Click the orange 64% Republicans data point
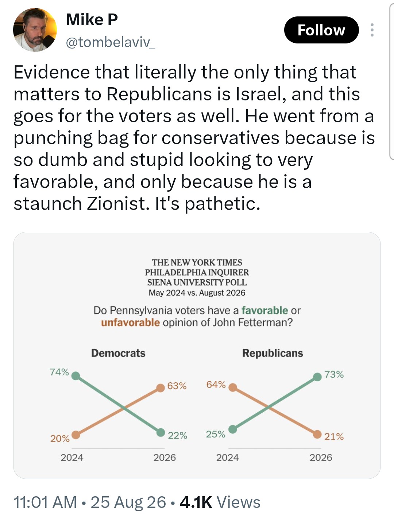394x532 pixels. (x=232, y=387)
